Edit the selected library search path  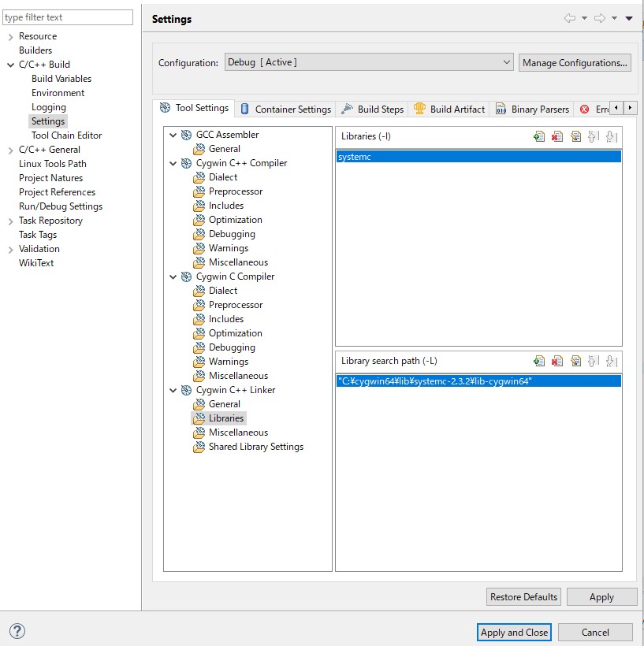[576, 361]
